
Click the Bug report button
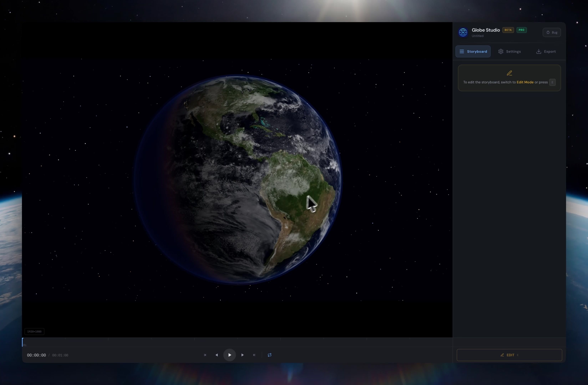[552, 32]
